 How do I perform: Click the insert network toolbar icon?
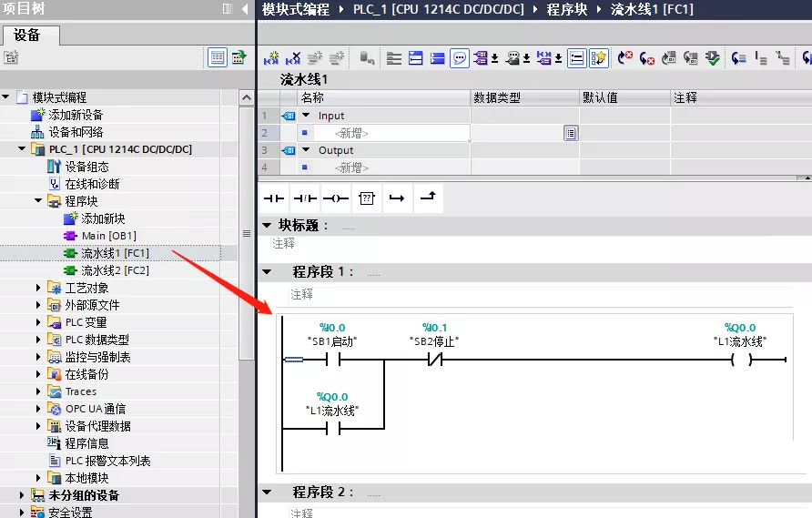pos(271,58)
